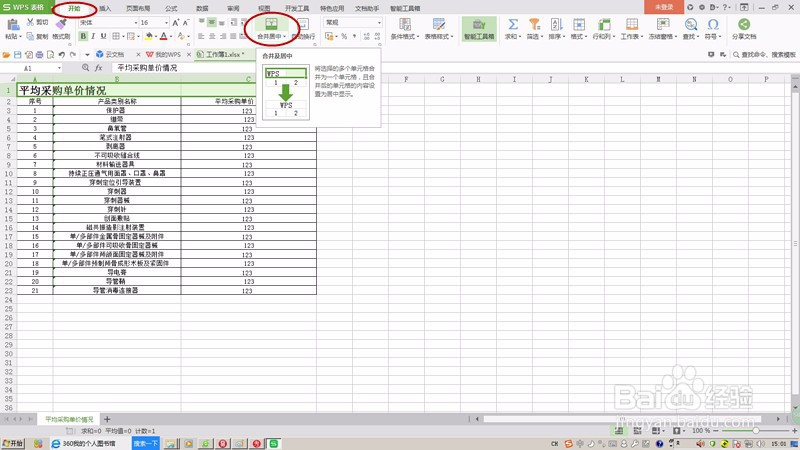800x450 pixels.
Task: Switch to the 工作簿1.xlsx document tab
Action: click(x=224, y=54)
